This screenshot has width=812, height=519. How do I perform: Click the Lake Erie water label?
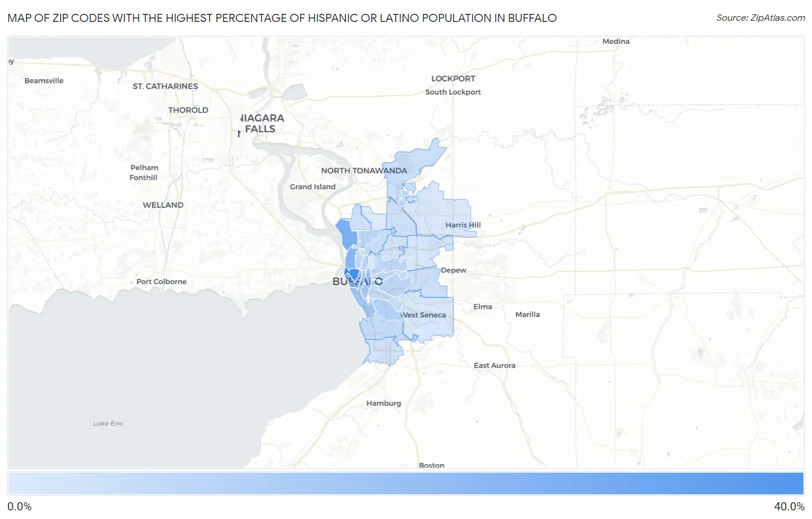tap(108, 424)
